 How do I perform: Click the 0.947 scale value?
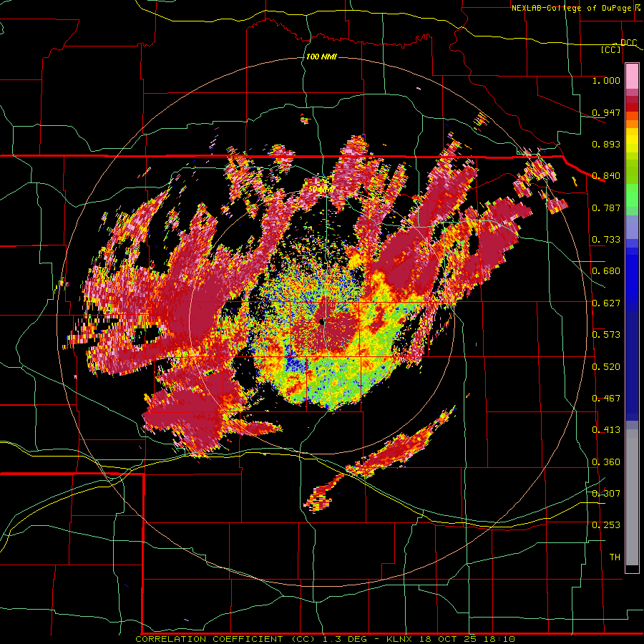pyautogui.click(x=606, y=112)
